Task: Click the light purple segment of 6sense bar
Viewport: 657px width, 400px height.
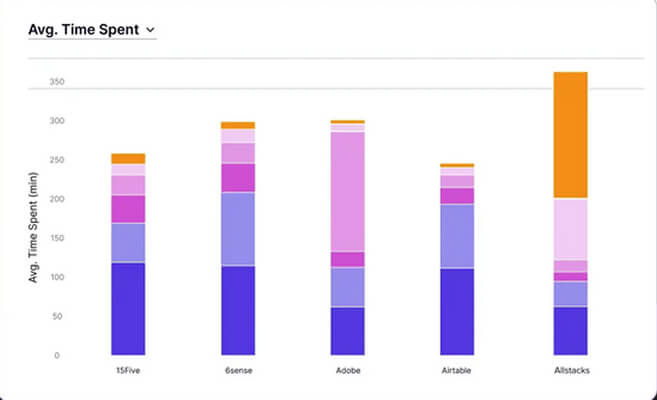Action: [x=238, y=229]
